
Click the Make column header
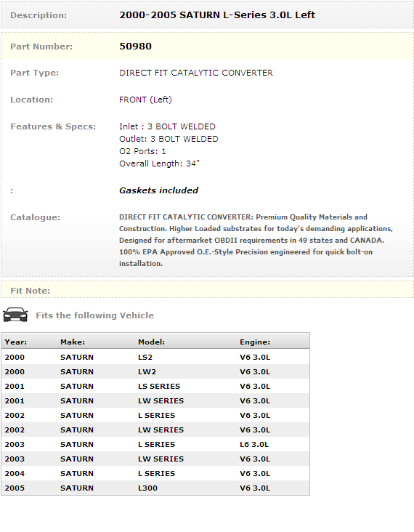(x=73, y=342)
